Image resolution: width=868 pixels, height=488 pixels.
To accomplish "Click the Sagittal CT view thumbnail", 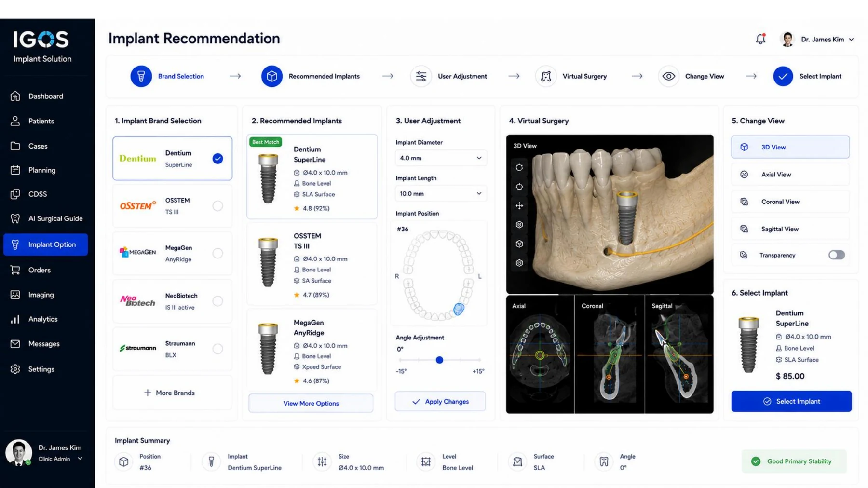I will 679,354.
